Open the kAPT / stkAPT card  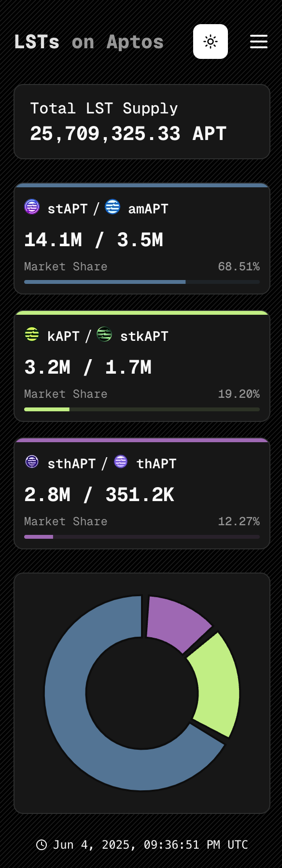tap(142, 366)
